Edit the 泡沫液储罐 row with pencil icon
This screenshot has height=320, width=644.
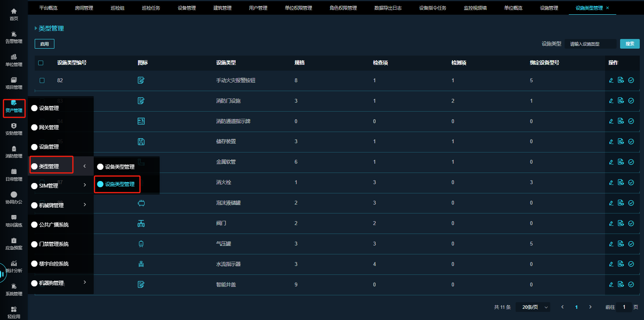(x=611, y=203)
